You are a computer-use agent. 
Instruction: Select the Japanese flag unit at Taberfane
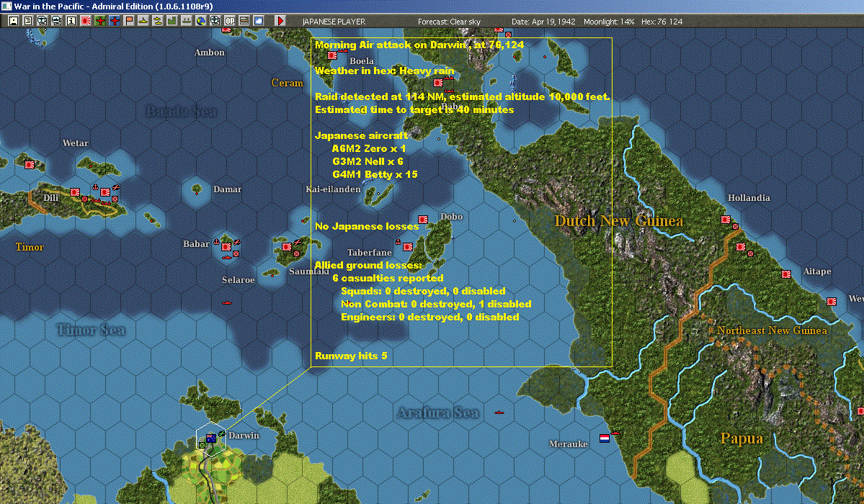point(408,247)
